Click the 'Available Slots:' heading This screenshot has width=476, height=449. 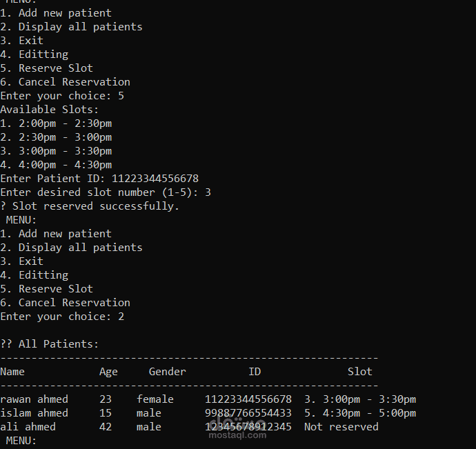pyautogui.click(x=50, y=109)
